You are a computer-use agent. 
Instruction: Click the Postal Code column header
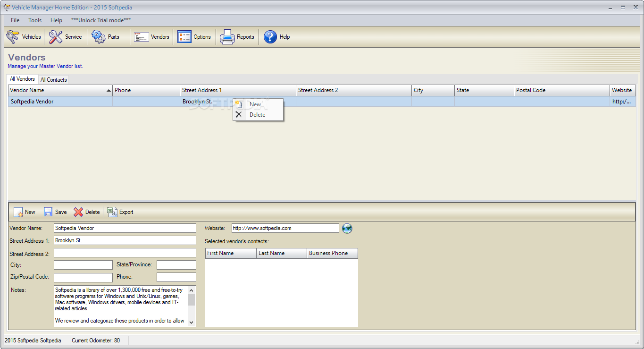562,90
